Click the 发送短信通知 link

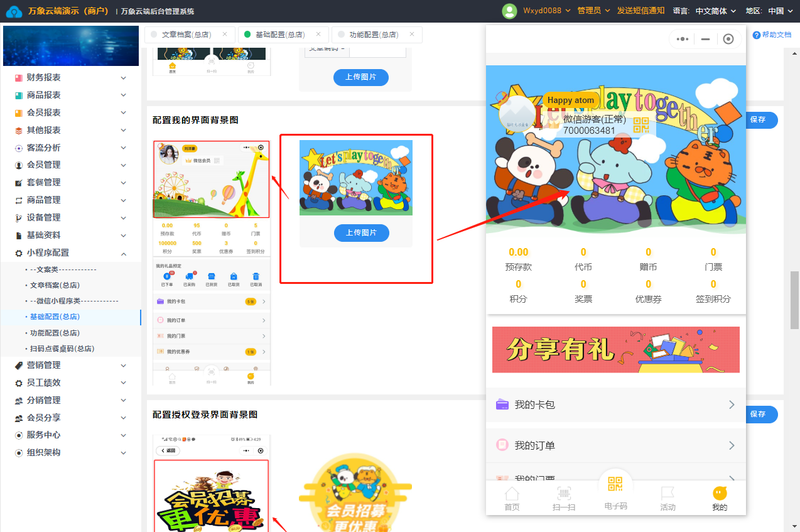pyautogui.click(x=641, y=11)
